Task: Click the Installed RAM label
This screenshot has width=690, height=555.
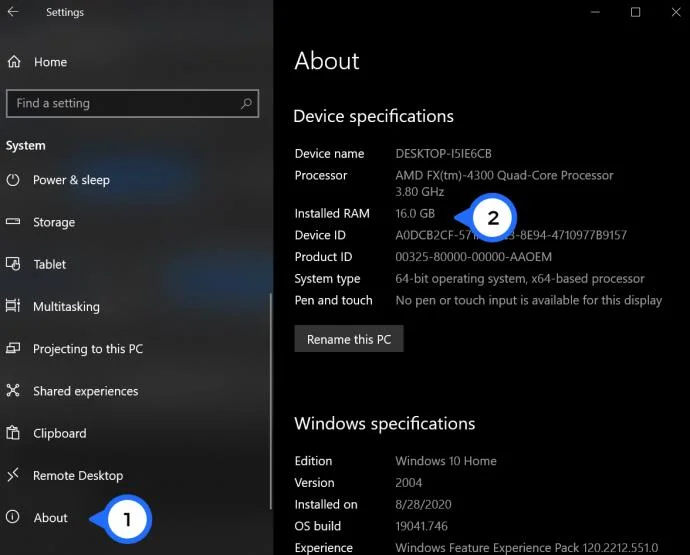Action: tap(332, 213)
